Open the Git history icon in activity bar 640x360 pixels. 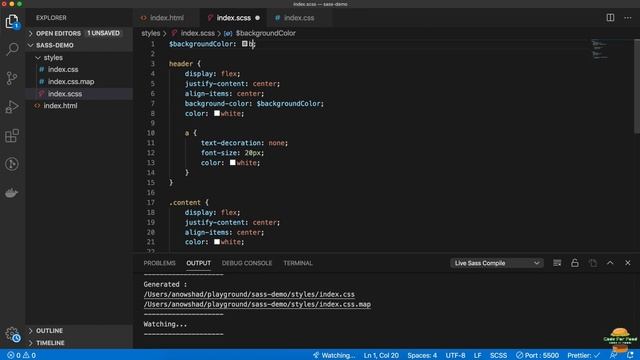[x=12, y=164]
